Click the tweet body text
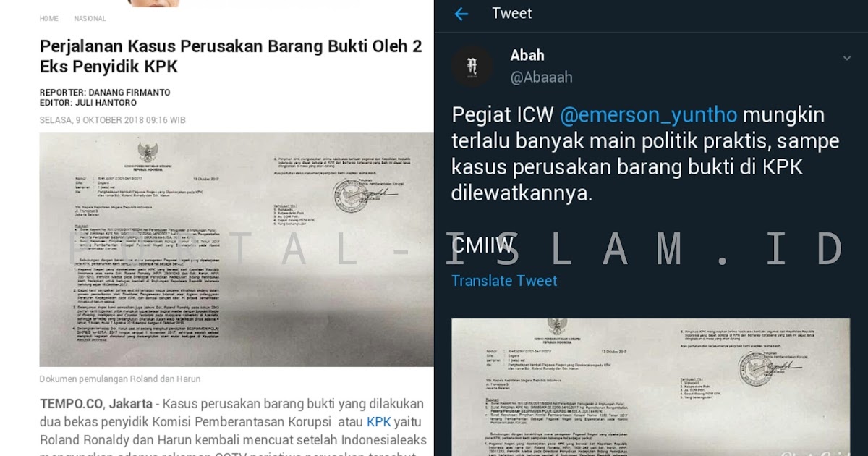Screen dimensions: 868x456 pyautogui.click(x=645, y=153)
